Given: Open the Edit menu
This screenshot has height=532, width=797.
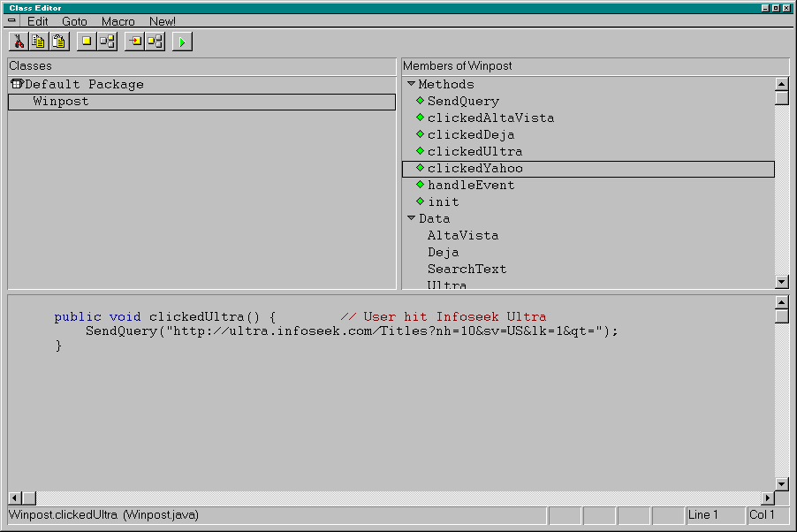Looking at the screenshot, I should [x=38, y=21].
